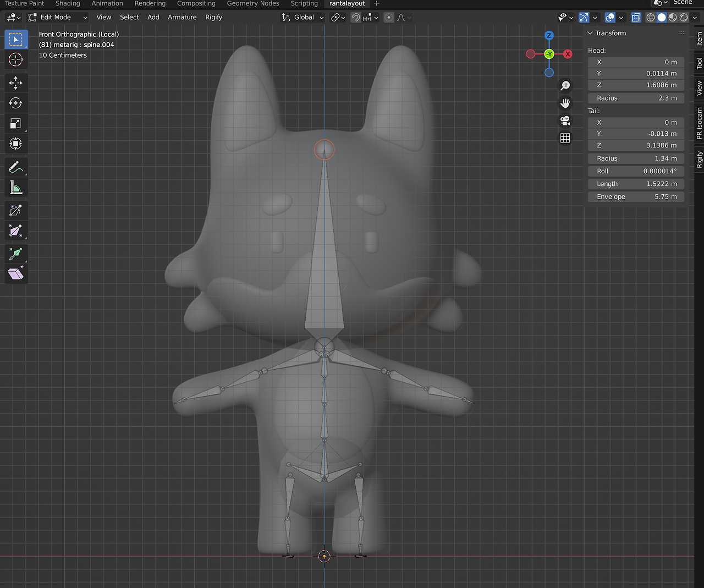704x588 pixels.
Task: Switch to Geometry Nodes workspace tab
Action: click(x=253, y=4)
